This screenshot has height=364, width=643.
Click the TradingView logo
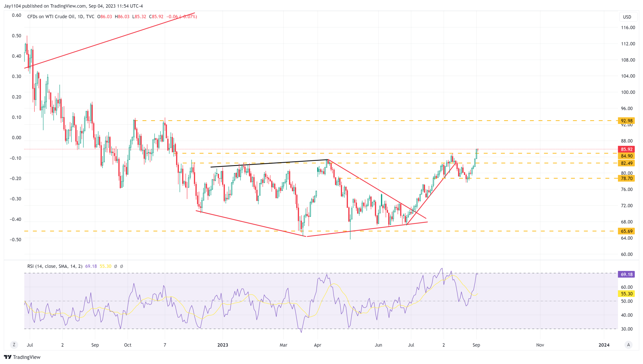22,357
